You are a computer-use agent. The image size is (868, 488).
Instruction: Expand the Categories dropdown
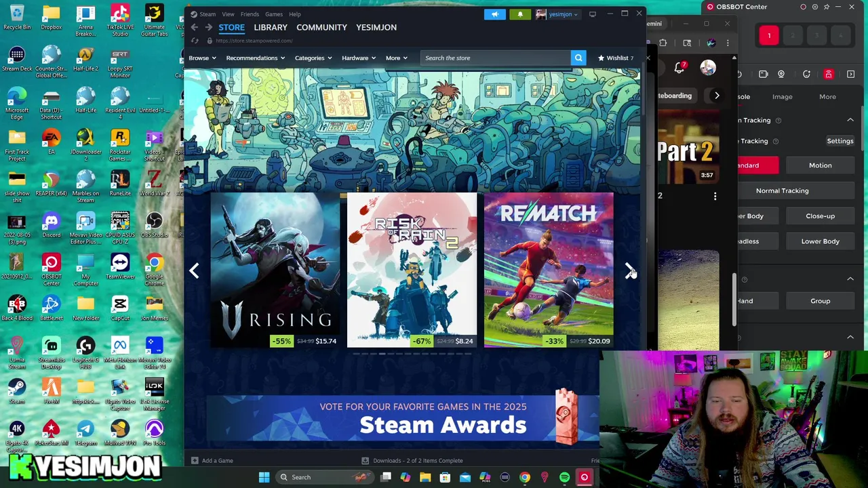pyautogui.click(x=313, y=58)
